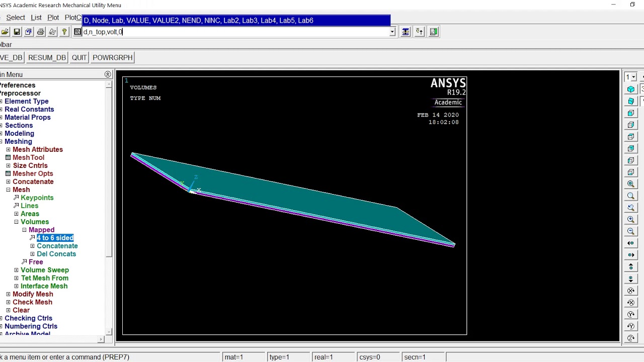Click the Main Menu vertical scrollbar
644x362 pixels.
109,207
